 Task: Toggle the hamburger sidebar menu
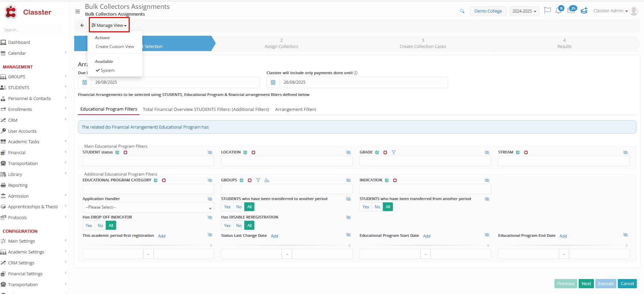(x=78, y=12)
